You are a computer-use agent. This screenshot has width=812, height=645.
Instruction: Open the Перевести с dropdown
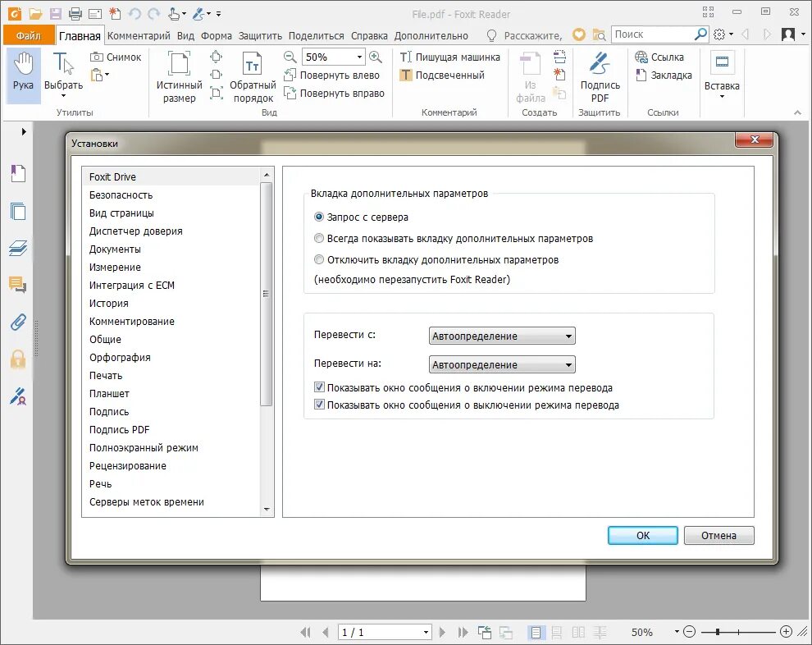pos(502,336)
